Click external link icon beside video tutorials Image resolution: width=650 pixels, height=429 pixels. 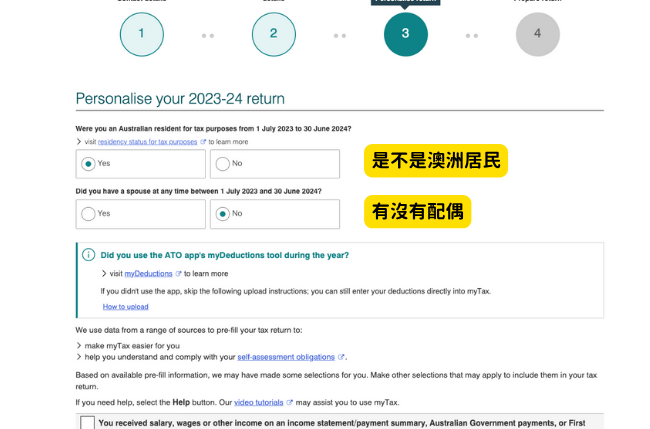click(x=290, y=402)
